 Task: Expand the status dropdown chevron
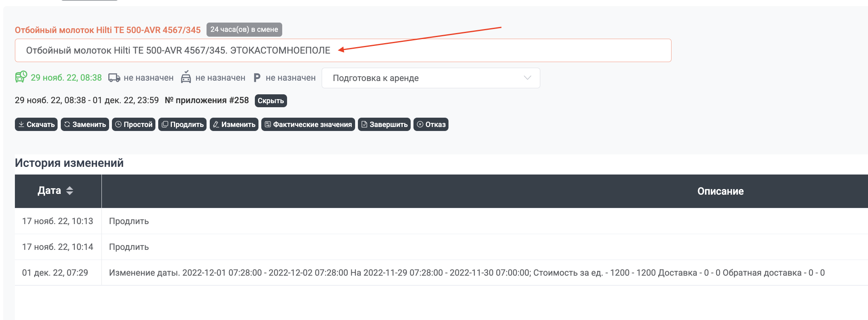tap(527, 78)
